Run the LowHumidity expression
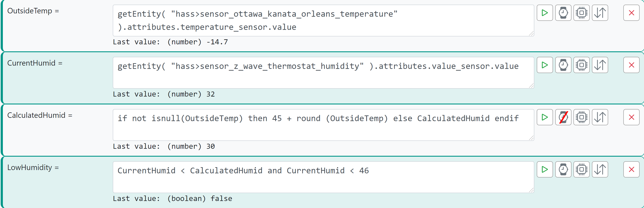Image resolution: width=644 pixels, height=208 pixels. point(545,169)
